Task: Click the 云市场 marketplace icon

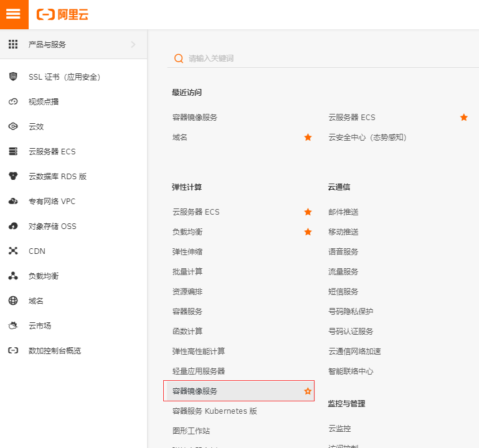Action: (x=13, y=325)
